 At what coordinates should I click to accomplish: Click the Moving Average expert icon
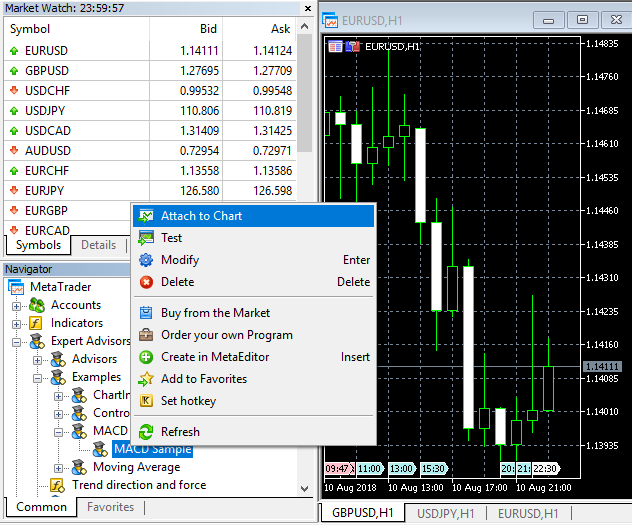[x=79, y=467]
